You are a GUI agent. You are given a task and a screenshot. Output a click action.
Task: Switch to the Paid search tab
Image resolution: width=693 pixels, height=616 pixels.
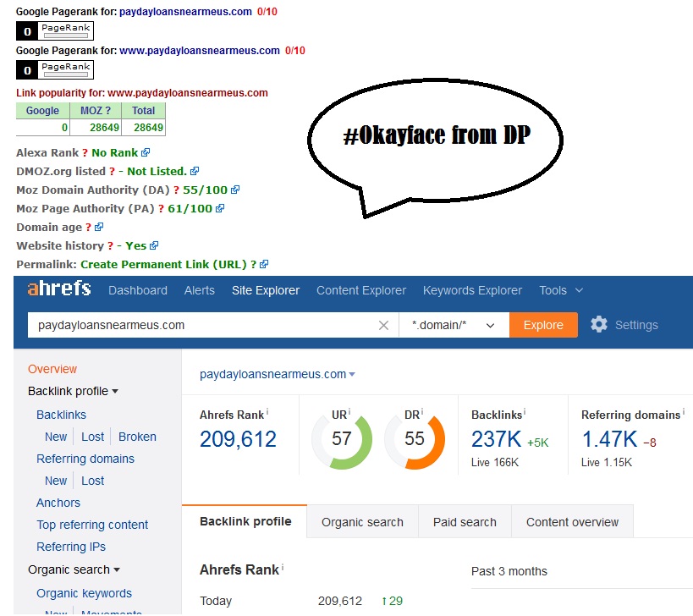[465, 522]
